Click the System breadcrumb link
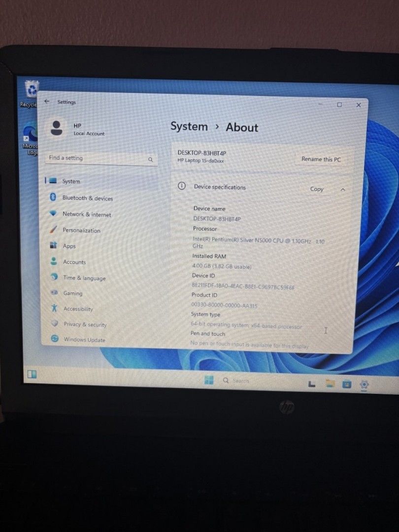 tap(189, 126)
